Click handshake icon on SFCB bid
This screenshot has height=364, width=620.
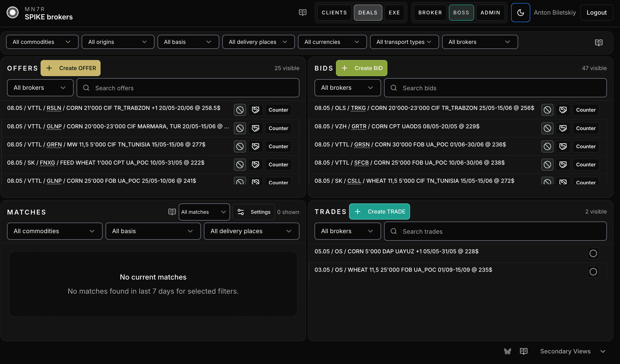click(x=563, y=165)
